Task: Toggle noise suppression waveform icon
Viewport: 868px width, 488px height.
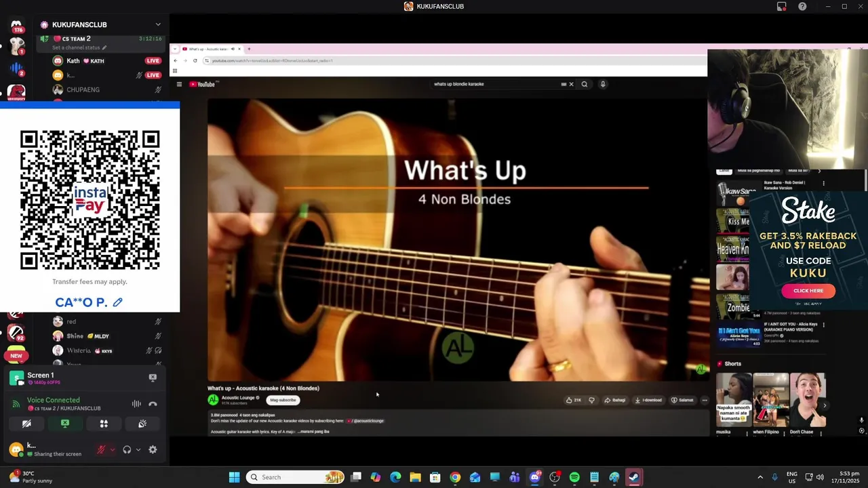Action: point(136,404)
